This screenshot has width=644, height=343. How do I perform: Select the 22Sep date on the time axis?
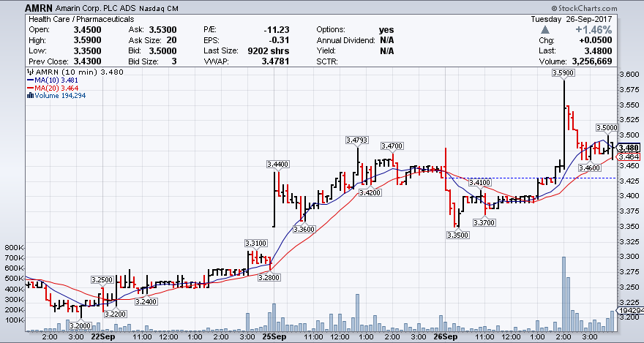pyautogui.click(x=102, y=337)
